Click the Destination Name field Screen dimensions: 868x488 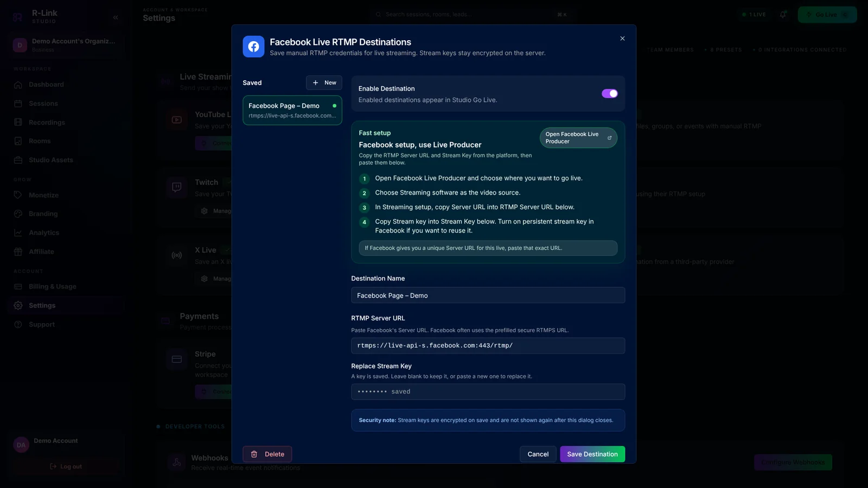488,296
